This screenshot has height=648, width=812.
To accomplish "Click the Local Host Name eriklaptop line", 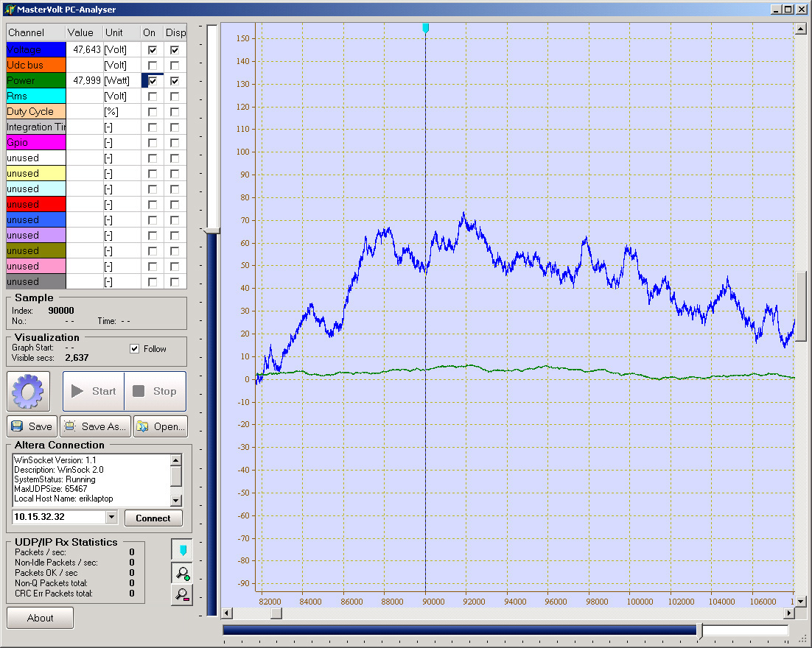I will point(63,499).
